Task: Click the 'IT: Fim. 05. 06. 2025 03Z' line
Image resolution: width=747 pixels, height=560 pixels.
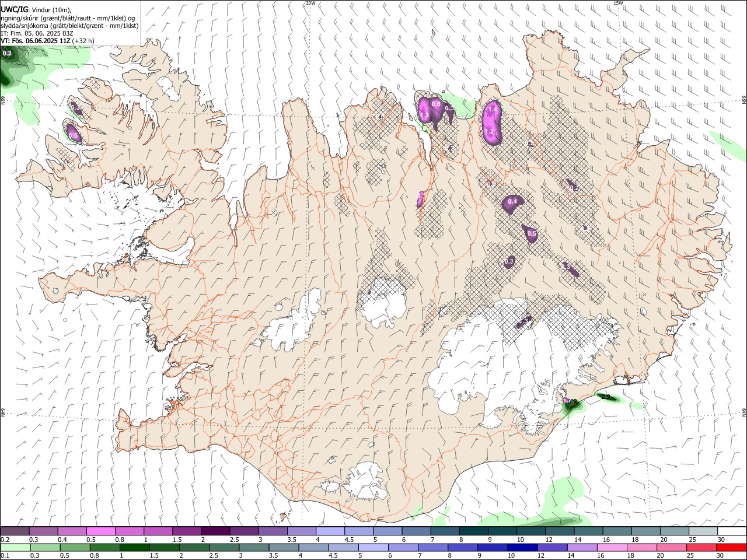Action: pyautogui.click(x=37, y=33)
